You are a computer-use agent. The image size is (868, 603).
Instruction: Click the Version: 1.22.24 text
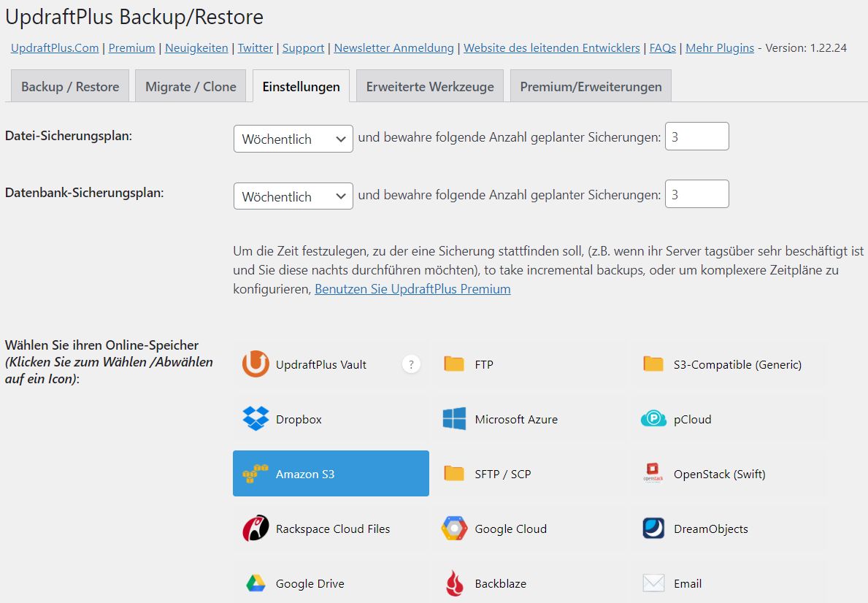click(x=806, y=48)
